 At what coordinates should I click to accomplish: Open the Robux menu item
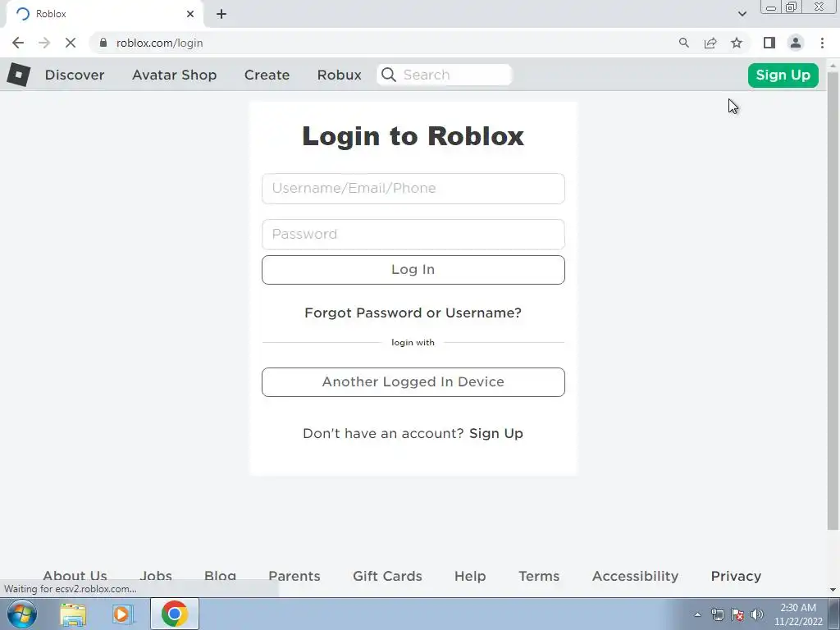tap(339, 75)
